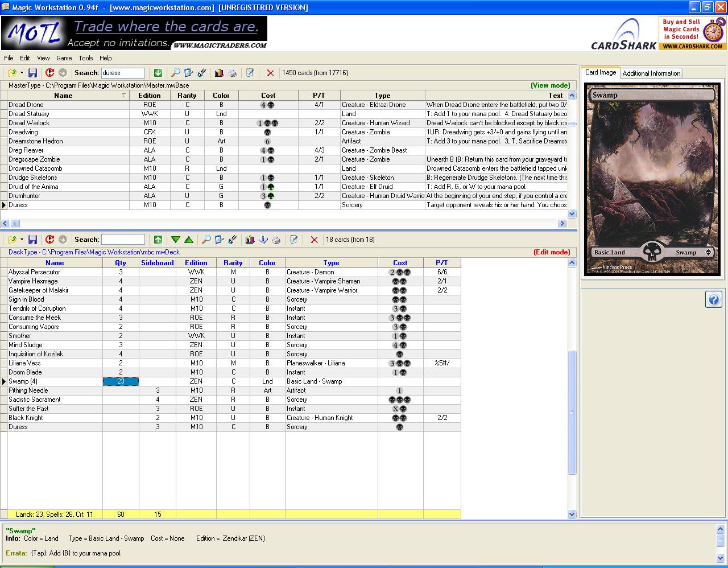
Task: Click the red X delete icon in deck toolbar
Action: click(x=314, y=240)
